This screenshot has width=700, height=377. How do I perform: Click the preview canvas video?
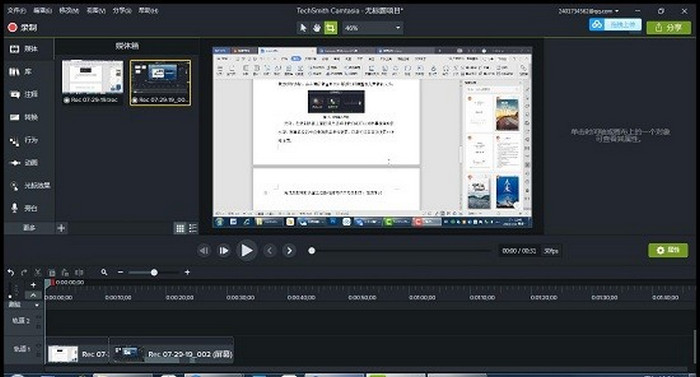coord(372,137)
